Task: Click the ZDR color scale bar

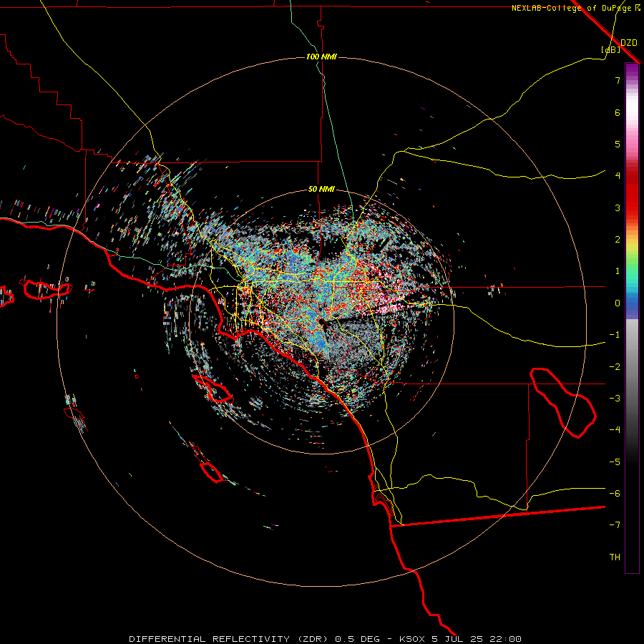Action: (632, 318)
